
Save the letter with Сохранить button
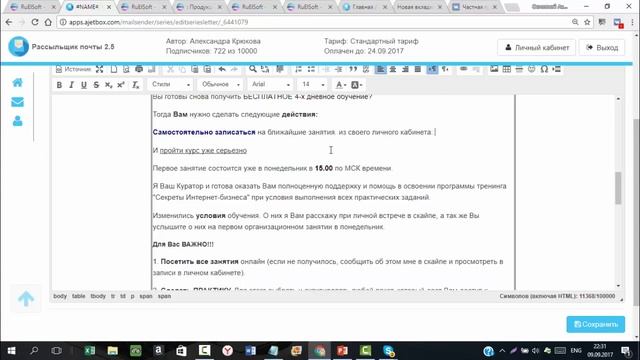click(596, 324)
